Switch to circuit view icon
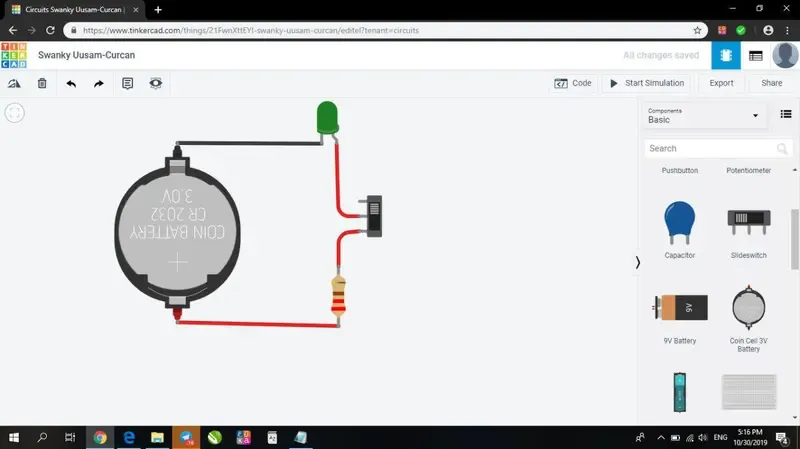800x449 pixels. tap(726, 56)
